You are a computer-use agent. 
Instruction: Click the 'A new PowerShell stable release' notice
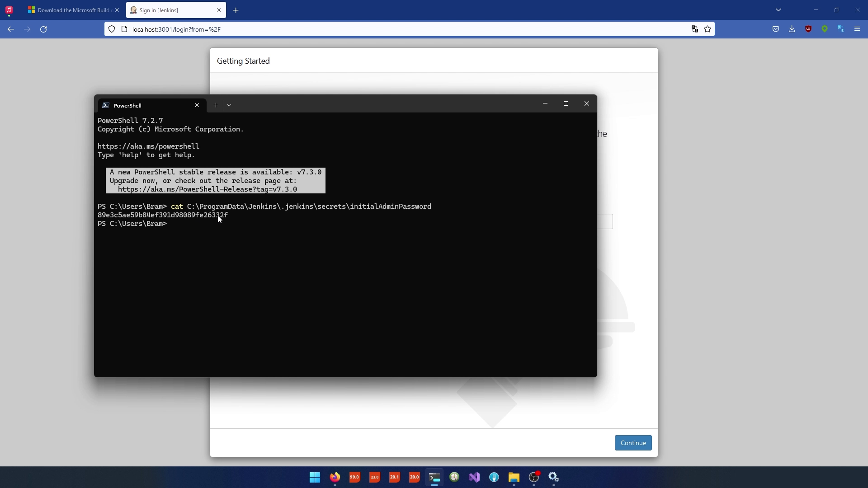216,172
